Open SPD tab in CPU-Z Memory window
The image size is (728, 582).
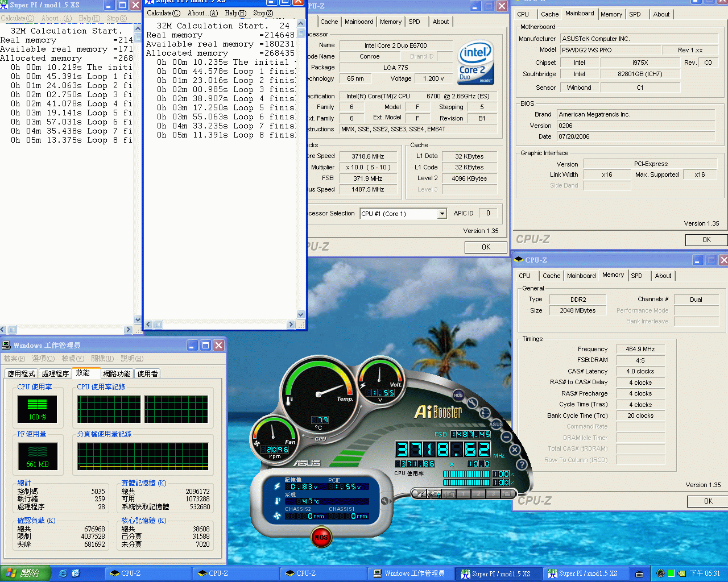[x=636, y=276]
